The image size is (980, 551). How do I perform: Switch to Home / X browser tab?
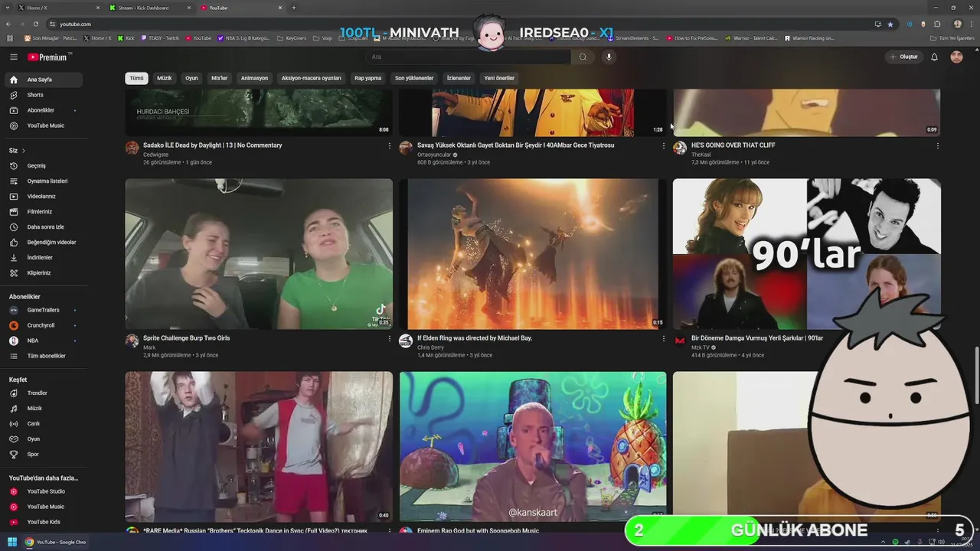(x=57, y=8)
